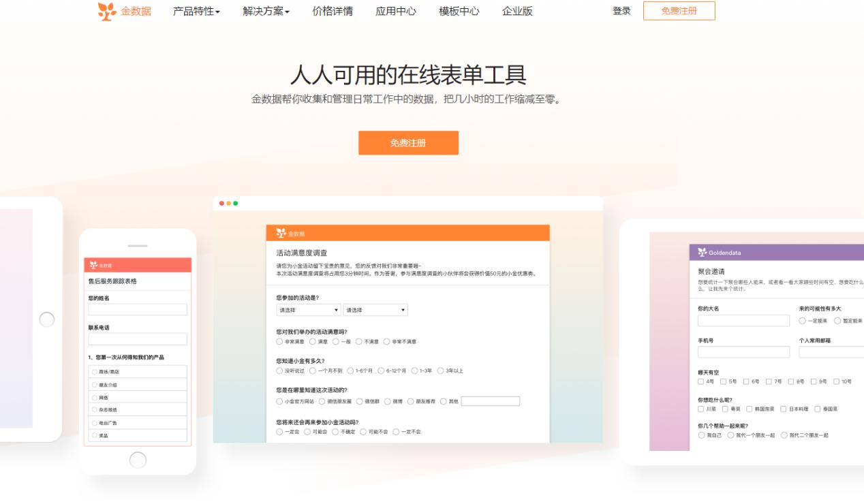
Task: Open the first 请选择 dropdown on the survey form
Action: point(308,309)
